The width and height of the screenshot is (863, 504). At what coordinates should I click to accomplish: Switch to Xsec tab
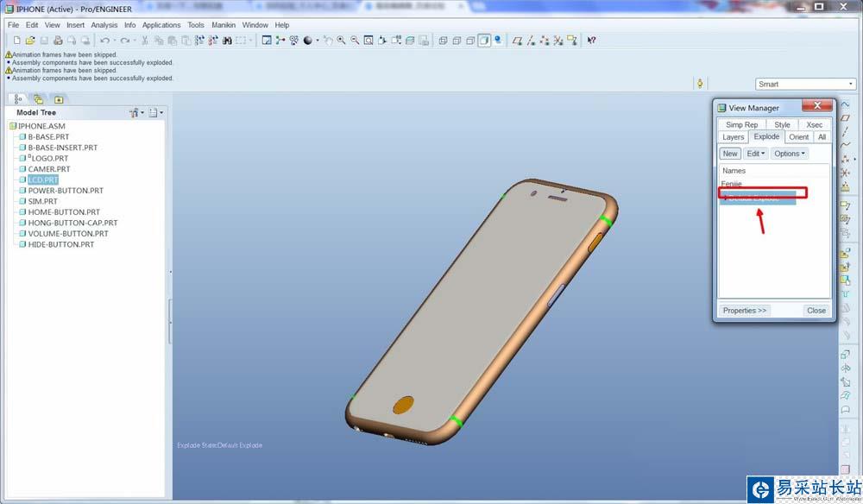tap(814, 125)
